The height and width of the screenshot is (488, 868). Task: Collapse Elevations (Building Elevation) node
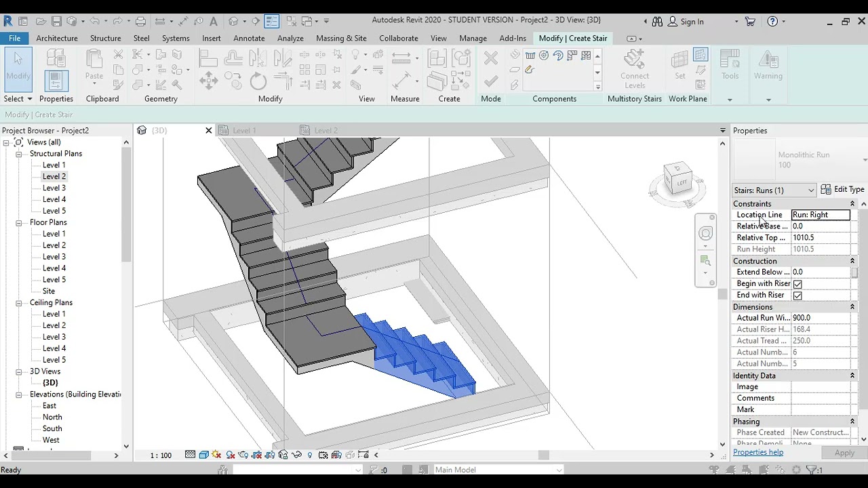point(19,394)
